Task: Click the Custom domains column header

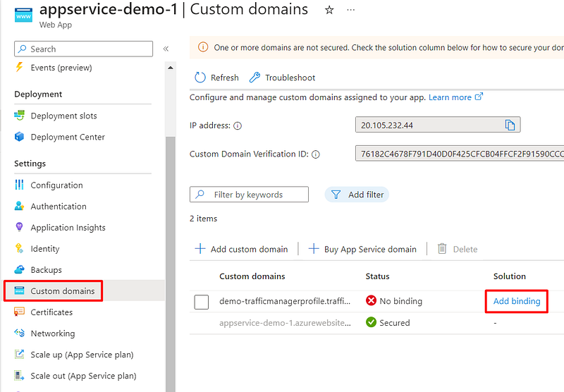Action: 252,276
